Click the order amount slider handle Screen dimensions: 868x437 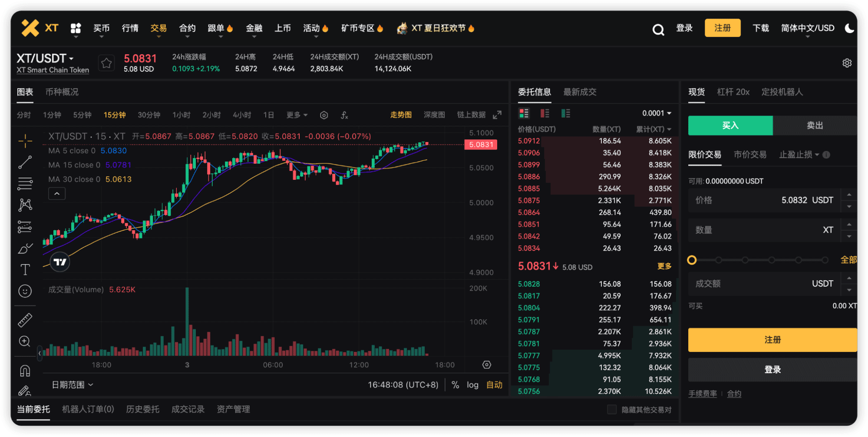(x=692, y=260)
